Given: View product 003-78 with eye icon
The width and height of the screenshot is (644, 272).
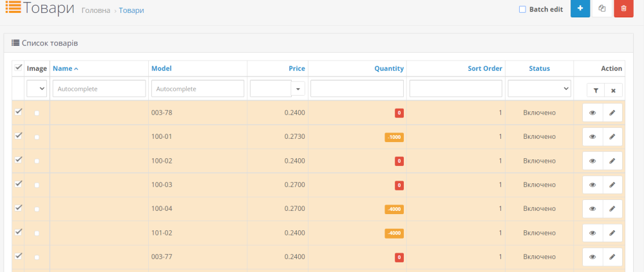Looking at the screenshot, I should (592, 113).
